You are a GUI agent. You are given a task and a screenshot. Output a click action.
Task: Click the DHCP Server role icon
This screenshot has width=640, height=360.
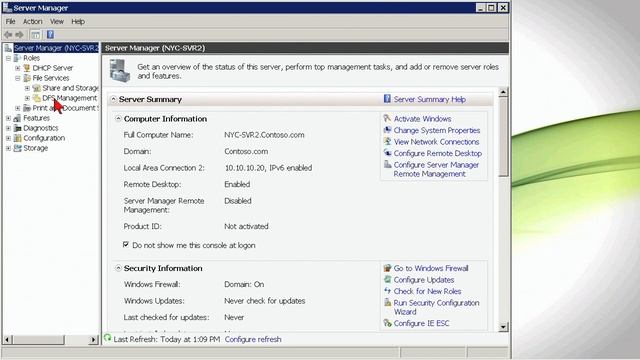(x=27, y=68)
